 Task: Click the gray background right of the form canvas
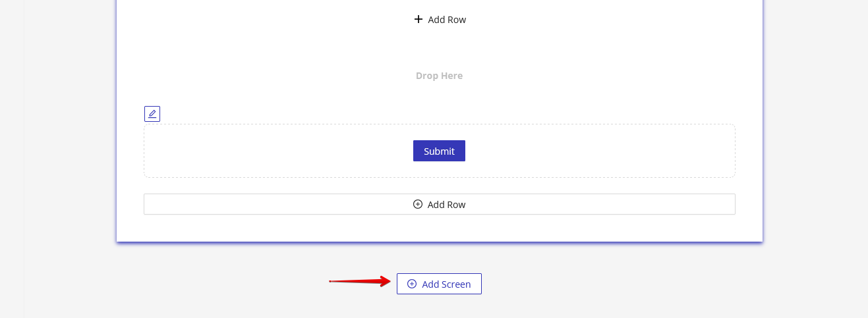click(814, 132)
